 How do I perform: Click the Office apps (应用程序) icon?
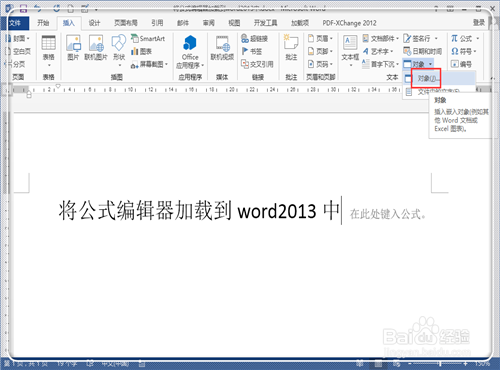coord(190,43)
